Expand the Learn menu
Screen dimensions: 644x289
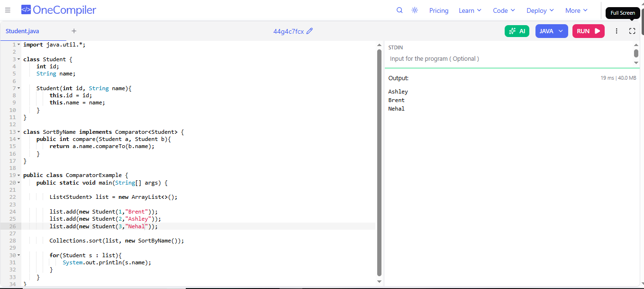coord(470,10)
